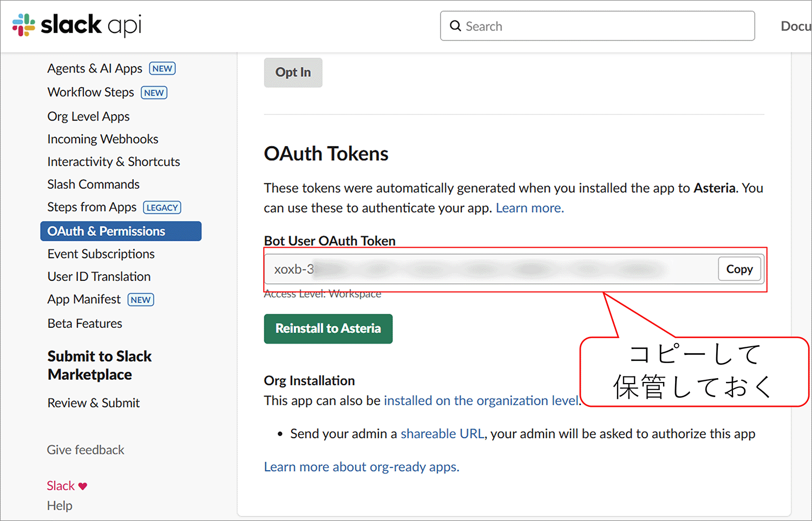Open Agents & AI Apps page
Image resolution: width=812 pixels, height=521 pixels.
95,69
